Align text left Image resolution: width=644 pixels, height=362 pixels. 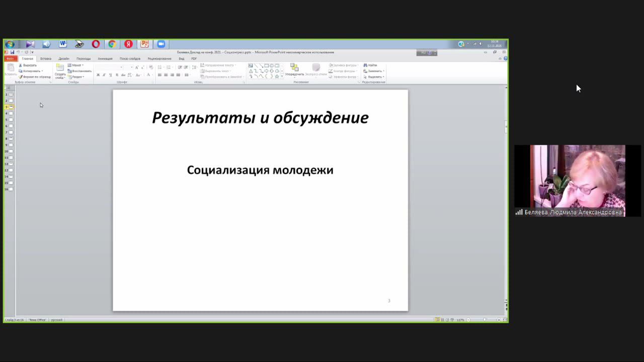[159, 75]
